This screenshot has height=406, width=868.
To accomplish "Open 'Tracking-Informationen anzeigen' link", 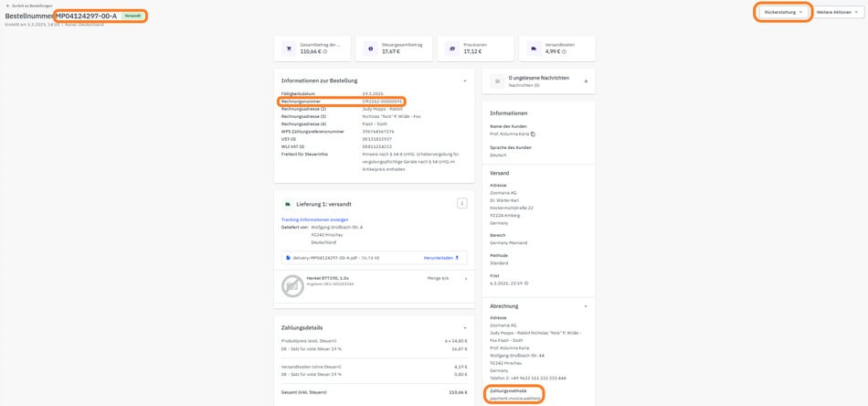I will (314, 219).
